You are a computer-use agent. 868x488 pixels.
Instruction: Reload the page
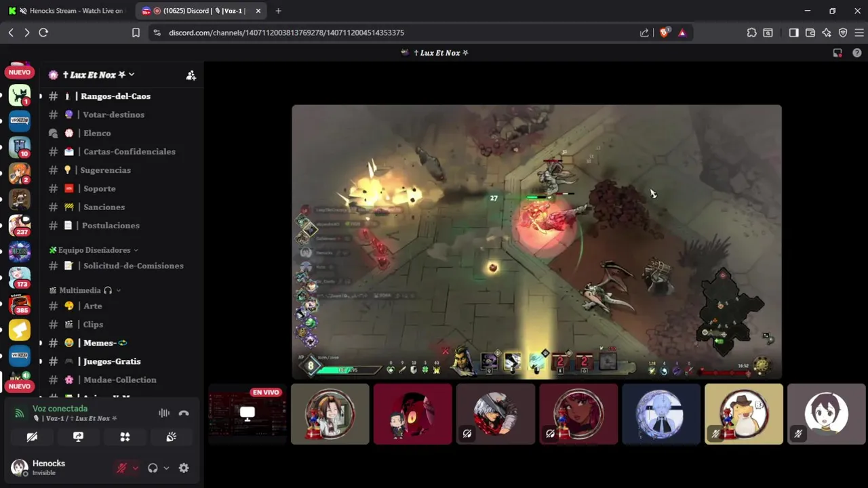click(43, 33)
